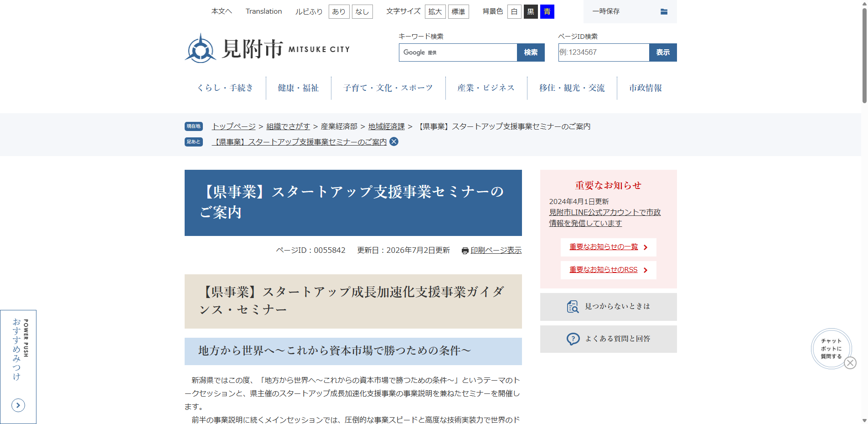Jump to content via 本文へ link
This screenshot has height=424, width=868.
222,11
